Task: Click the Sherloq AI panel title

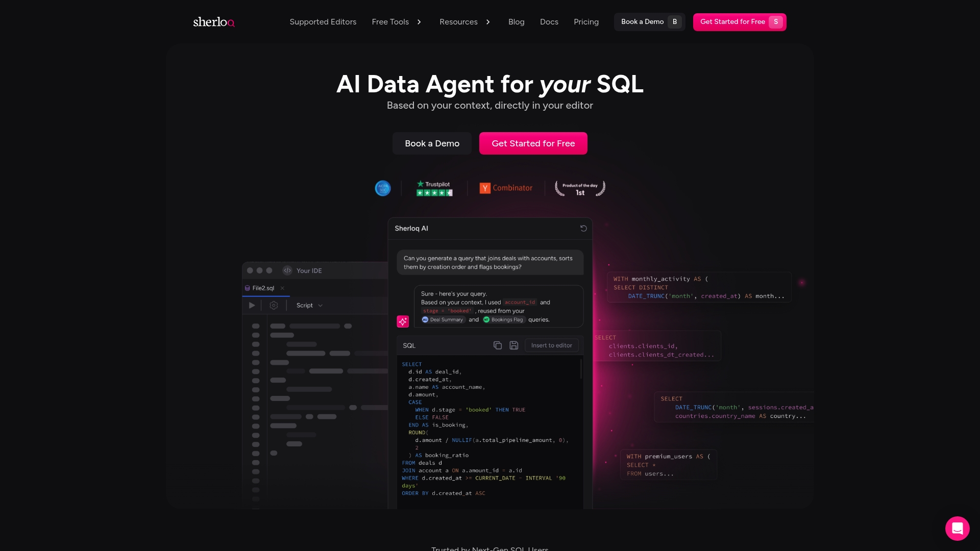Action: tap(411, 229)
